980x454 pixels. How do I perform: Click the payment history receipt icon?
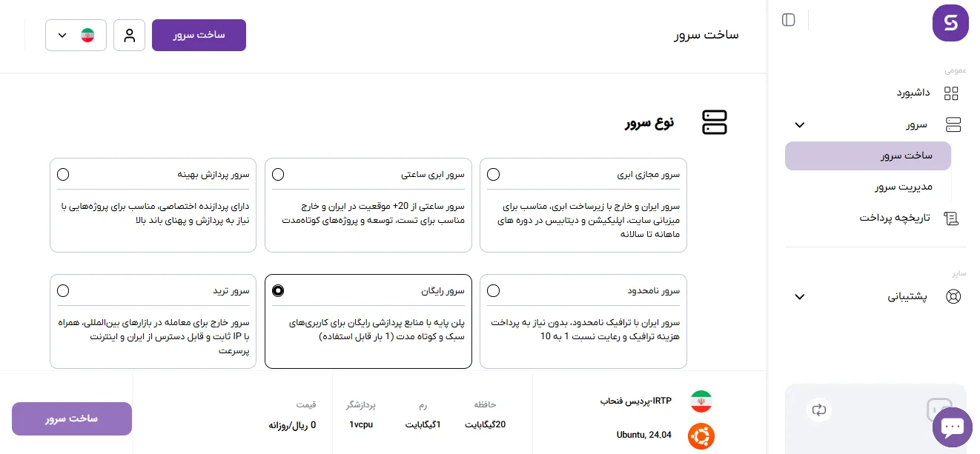pos(951,218)
